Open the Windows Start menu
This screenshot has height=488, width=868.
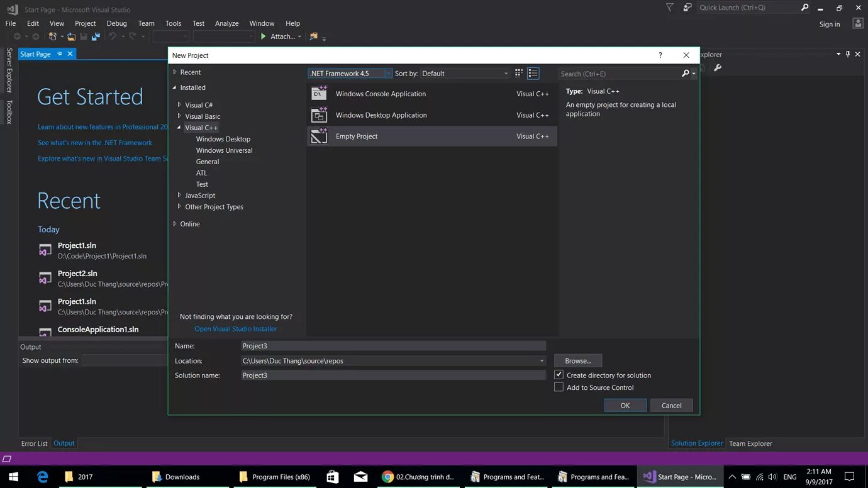13,477
